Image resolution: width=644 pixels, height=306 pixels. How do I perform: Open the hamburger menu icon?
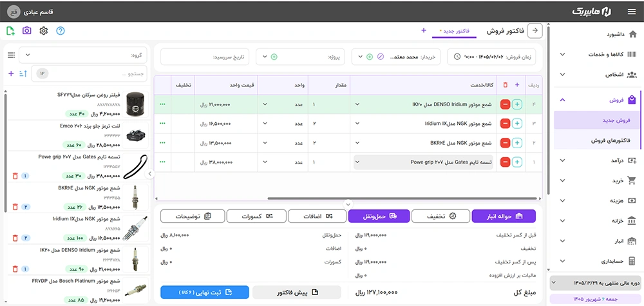[x=632, y=12]
